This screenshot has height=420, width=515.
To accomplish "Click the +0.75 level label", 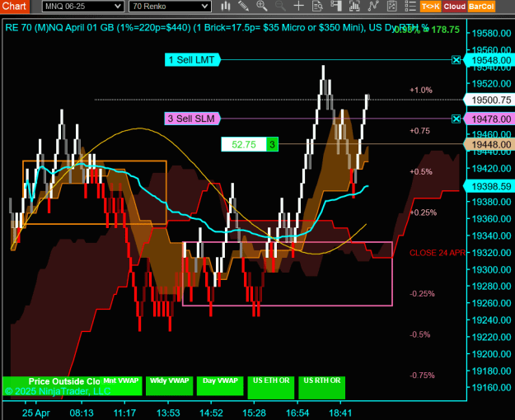I will (419, 131).
